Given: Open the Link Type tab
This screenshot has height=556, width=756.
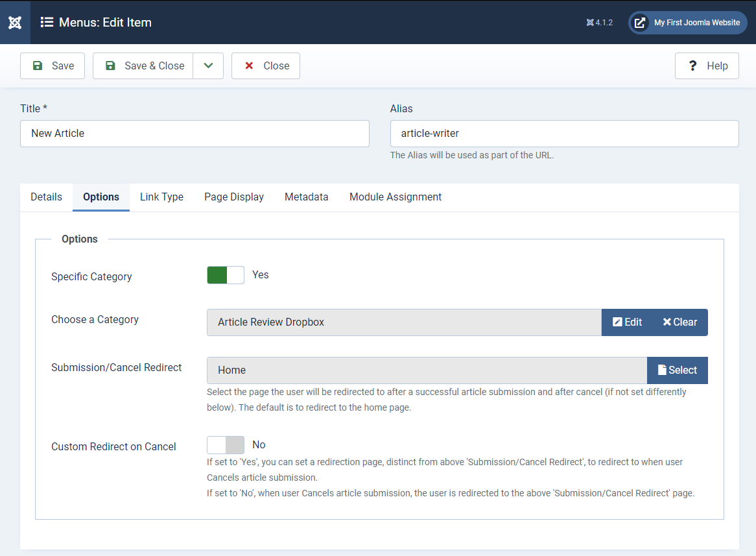Looking at the screenshot, I should click(161, 197).
